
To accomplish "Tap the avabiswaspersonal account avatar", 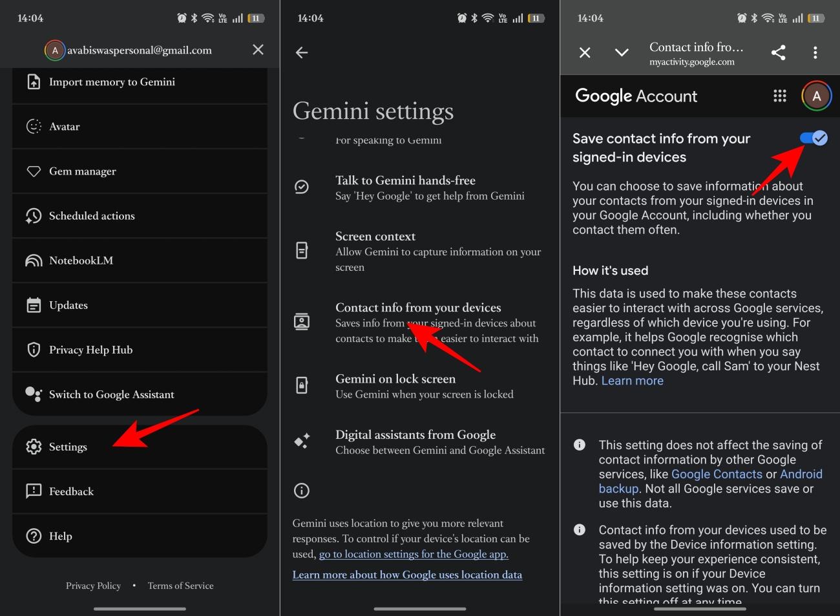I will click(x=55, y=50).
